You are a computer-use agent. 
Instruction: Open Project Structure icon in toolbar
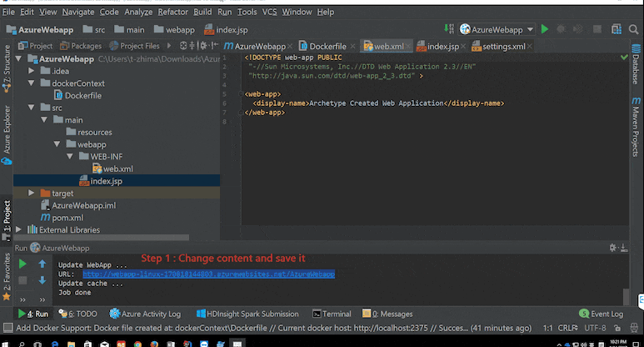tap(616, 29)
